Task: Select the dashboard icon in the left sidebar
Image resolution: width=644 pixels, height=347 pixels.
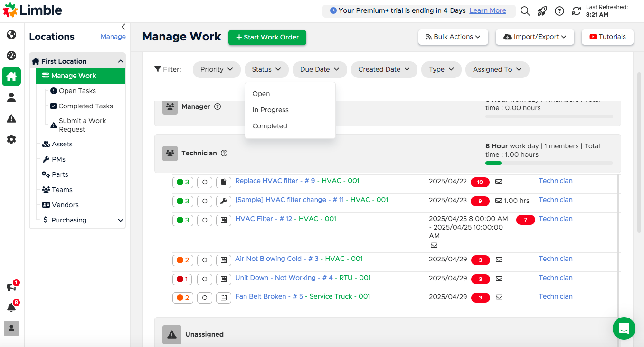Action: pyautogui.click(x=11, y=55)
